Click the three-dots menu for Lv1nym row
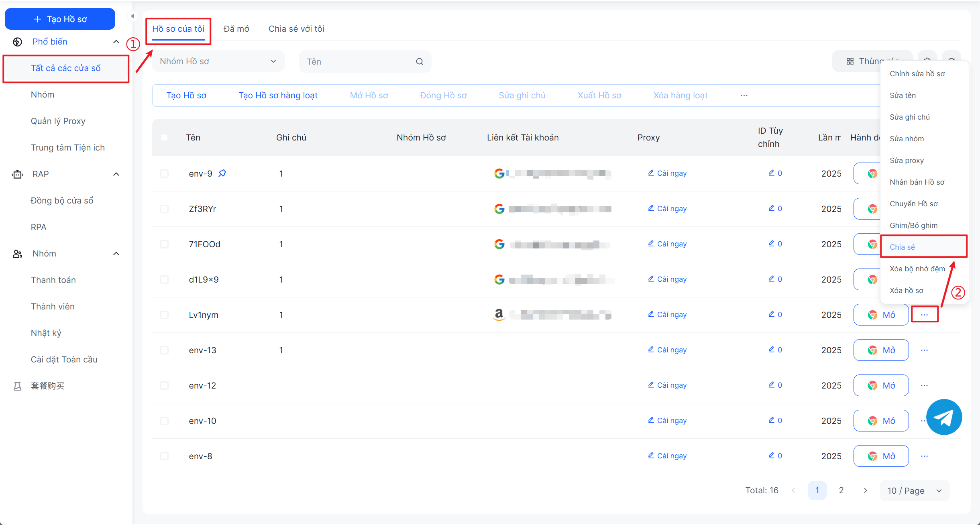The height and width of the screenshot is (525, 980). (x=924, y=315)
